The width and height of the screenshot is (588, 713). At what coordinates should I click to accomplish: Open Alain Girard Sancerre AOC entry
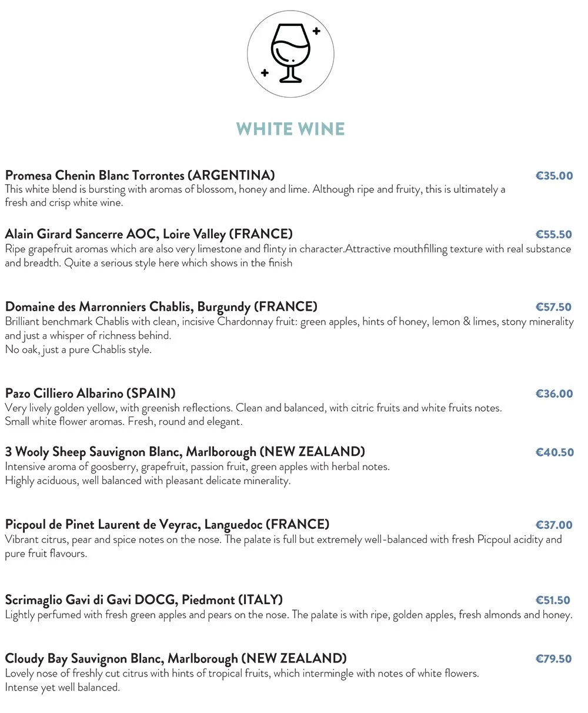tap(149, 234)
